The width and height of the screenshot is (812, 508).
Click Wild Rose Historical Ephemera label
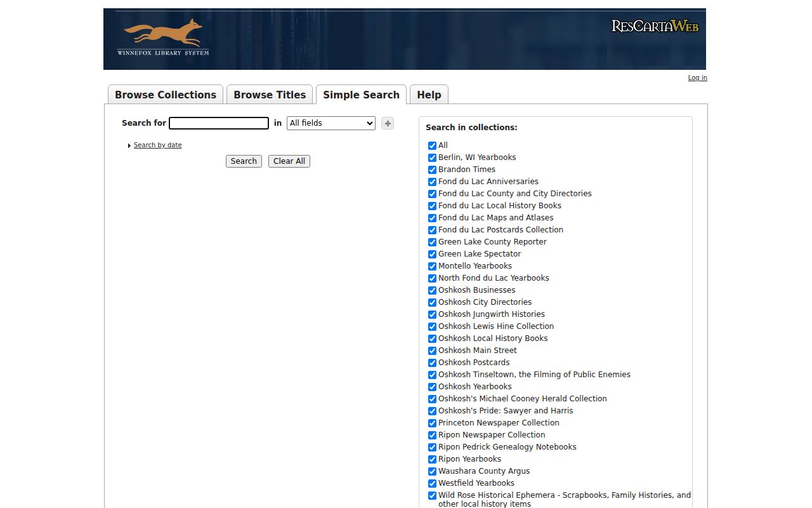point(565,499)
